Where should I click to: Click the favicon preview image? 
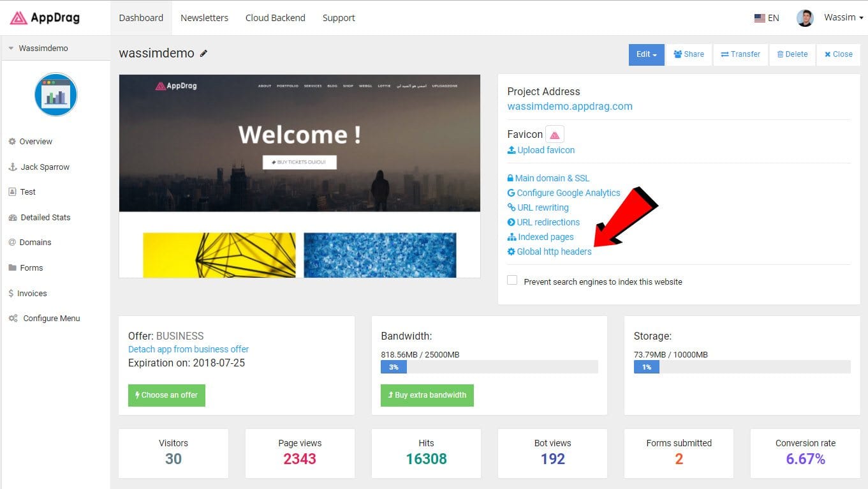click(555, 135)
